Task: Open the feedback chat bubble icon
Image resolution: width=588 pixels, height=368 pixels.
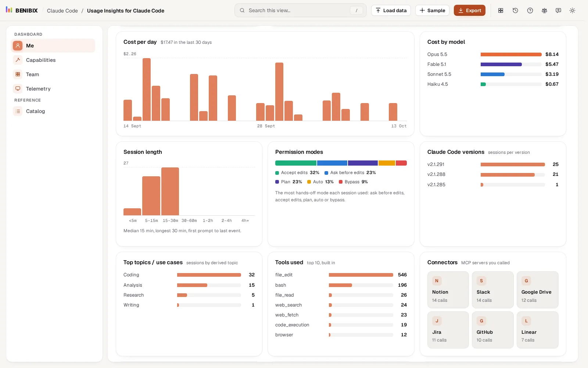Action: 558,10
